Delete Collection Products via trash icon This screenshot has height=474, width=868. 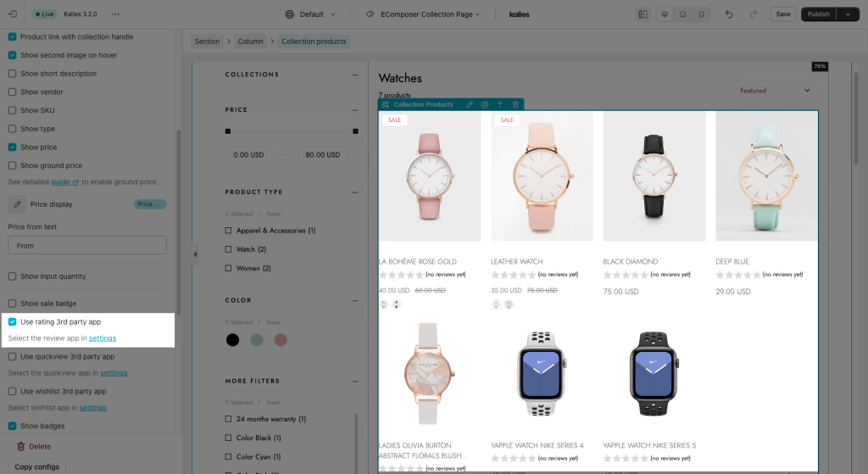[x=515, y=104]
